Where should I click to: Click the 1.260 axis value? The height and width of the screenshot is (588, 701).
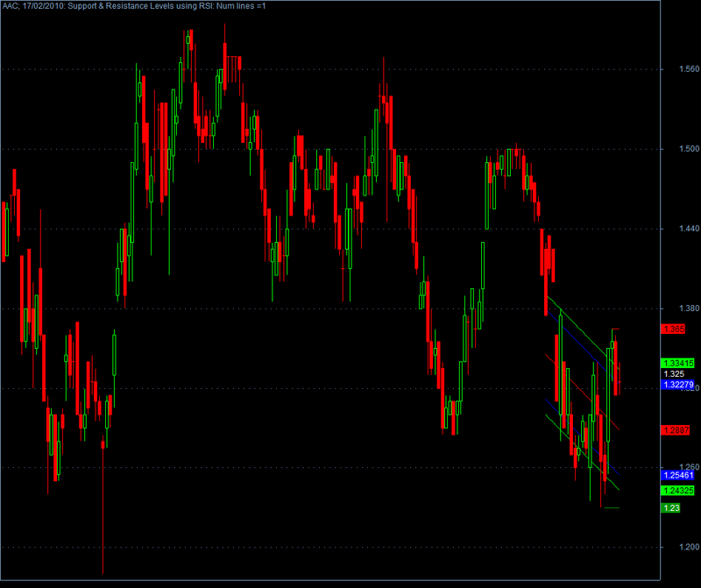point(689,467)
